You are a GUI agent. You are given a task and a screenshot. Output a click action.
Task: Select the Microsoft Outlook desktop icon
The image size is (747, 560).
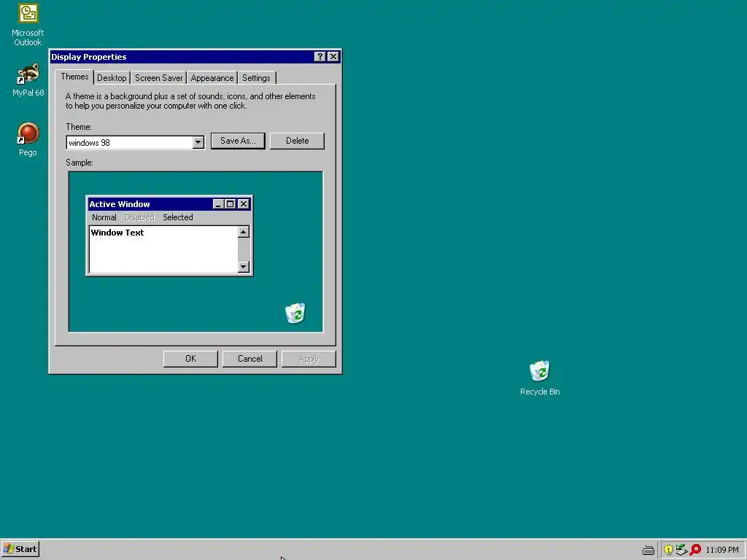click(28, 25)
